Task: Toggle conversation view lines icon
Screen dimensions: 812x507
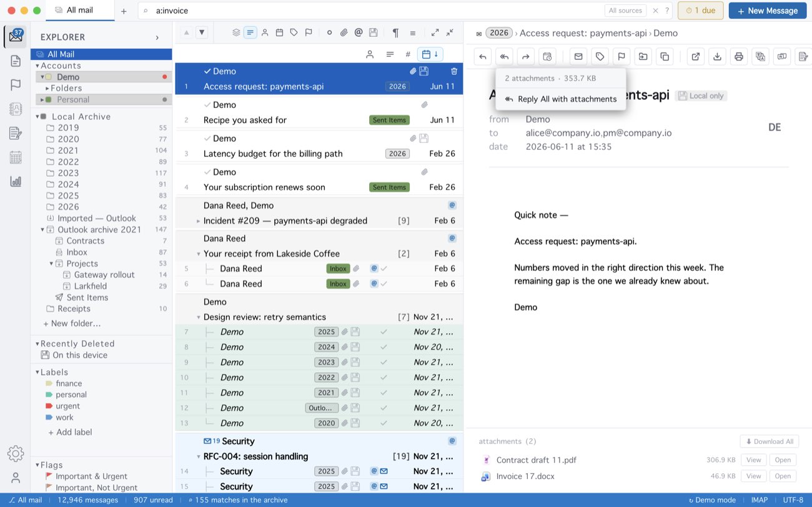Action: pyautogui.click(x=250, y=32)
